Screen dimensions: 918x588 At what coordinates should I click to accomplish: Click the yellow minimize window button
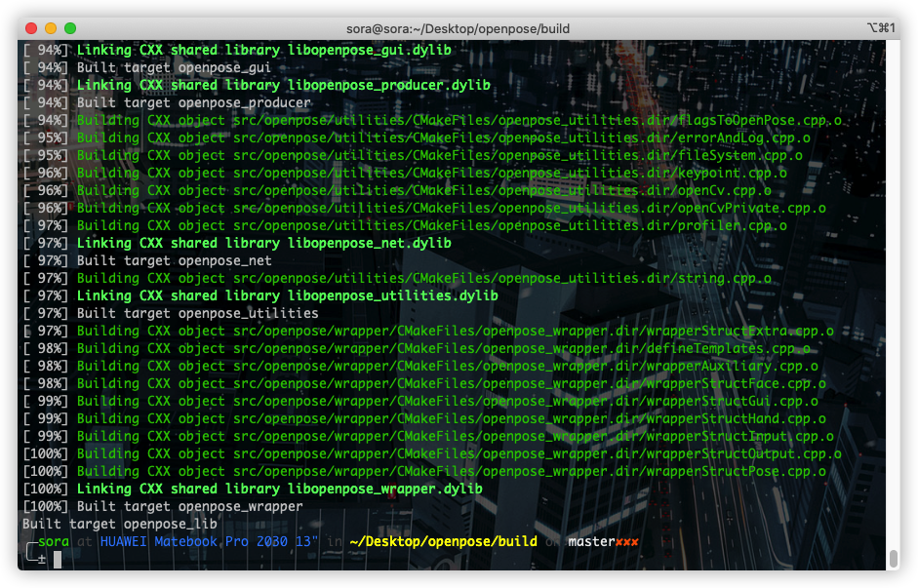51,28
